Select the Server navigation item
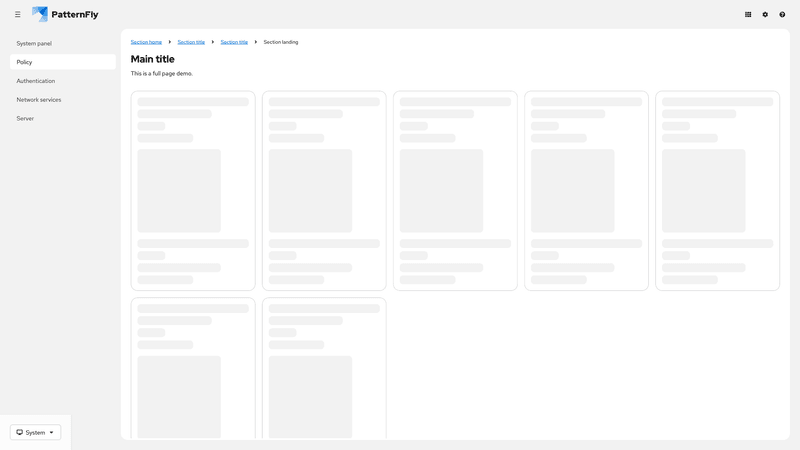This screenshot has height=450, width=800. click(25, 118)
